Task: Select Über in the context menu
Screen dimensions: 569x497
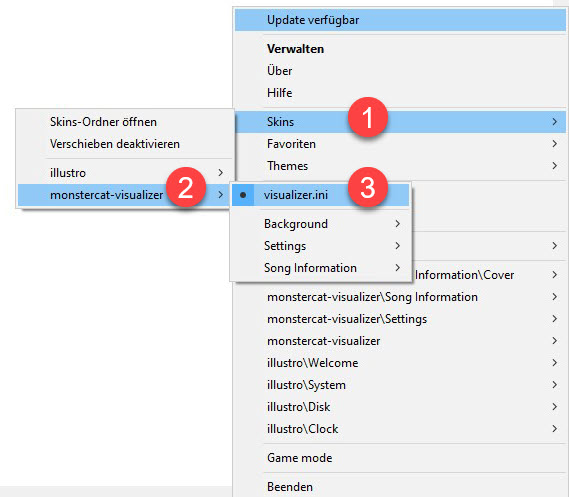Action: click(x=400, y=71)
